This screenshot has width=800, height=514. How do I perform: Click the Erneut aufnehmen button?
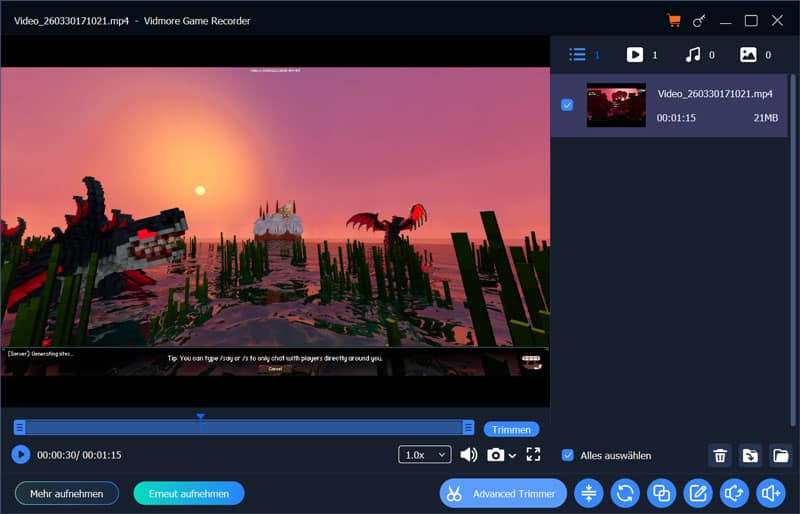(x=189, y=493)
